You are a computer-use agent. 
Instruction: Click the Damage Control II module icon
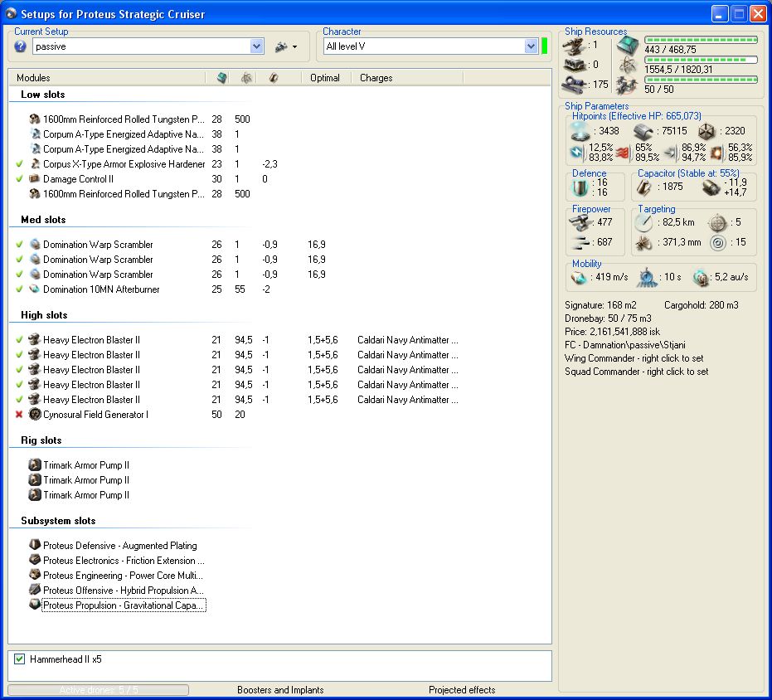tap(35, 179)
